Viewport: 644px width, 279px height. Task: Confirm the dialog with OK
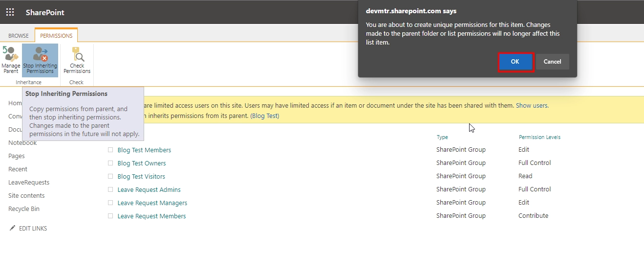tap(515, 62)
